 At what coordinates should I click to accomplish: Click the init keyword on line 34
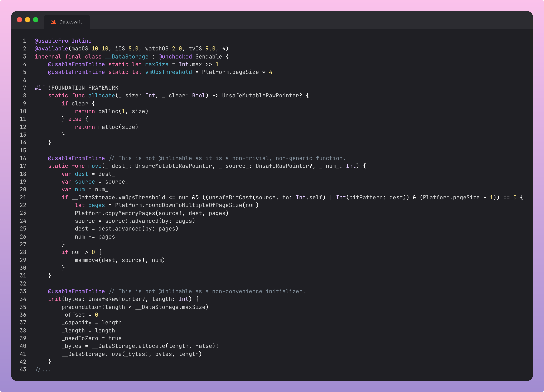coord(55,299)
